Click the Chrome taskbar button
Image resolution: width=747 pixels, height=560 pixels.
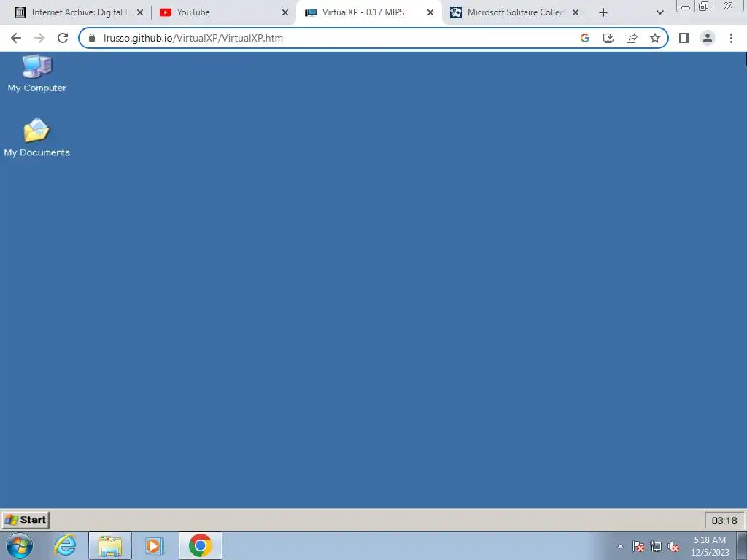click(200, 545)
